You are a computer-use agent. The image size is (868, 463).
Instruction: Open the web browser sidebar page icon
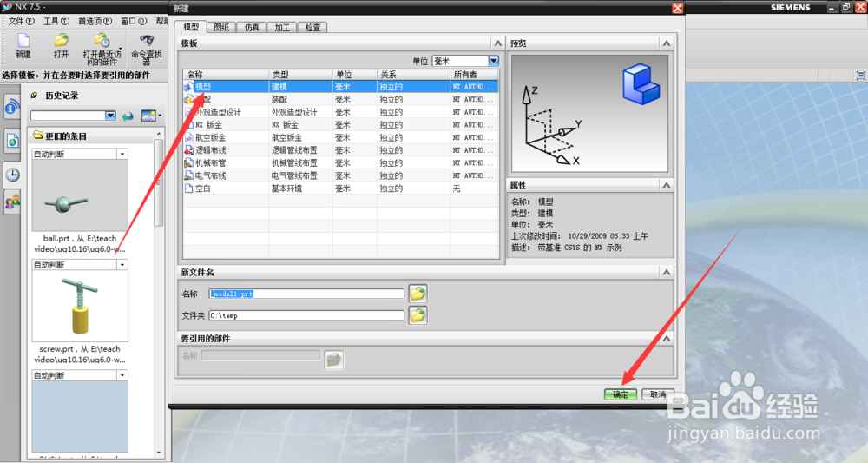tap(12, 141)
